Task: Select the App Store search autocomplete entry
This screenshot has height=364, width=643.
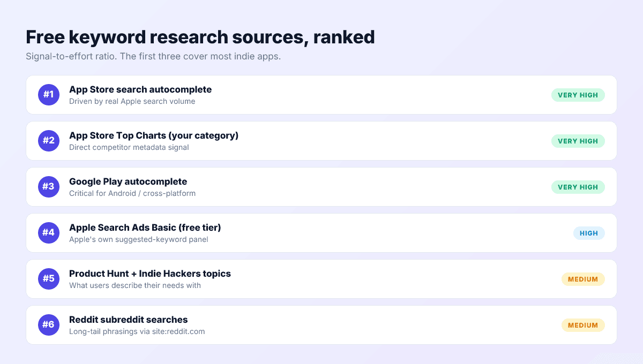Action: (140, 89)
